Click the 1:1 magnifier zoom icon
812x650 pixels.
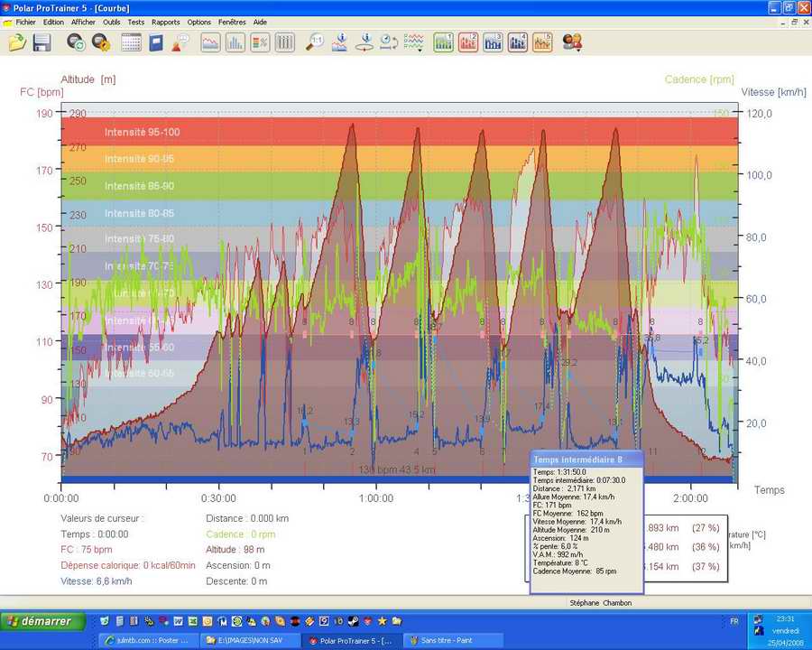pyautogui.click(x=315, y=42)
